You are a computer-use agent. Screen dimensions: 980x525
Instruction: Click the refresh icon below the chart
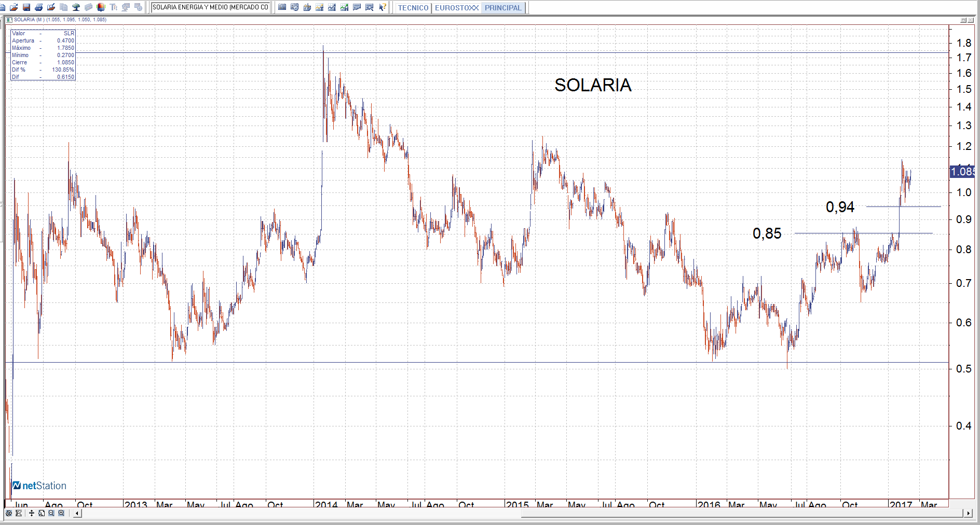(x=9, y=513)
